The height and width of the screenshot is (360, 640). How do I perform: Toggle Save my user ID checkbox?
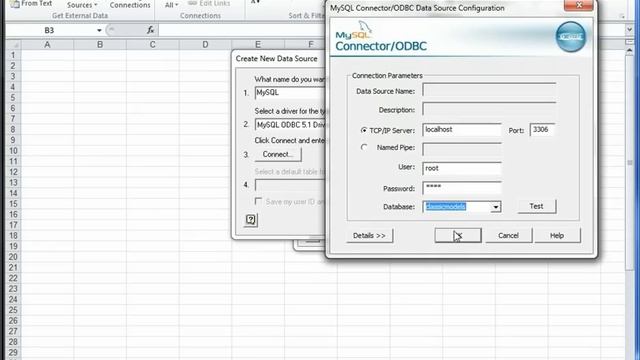(x=258, y=201)
